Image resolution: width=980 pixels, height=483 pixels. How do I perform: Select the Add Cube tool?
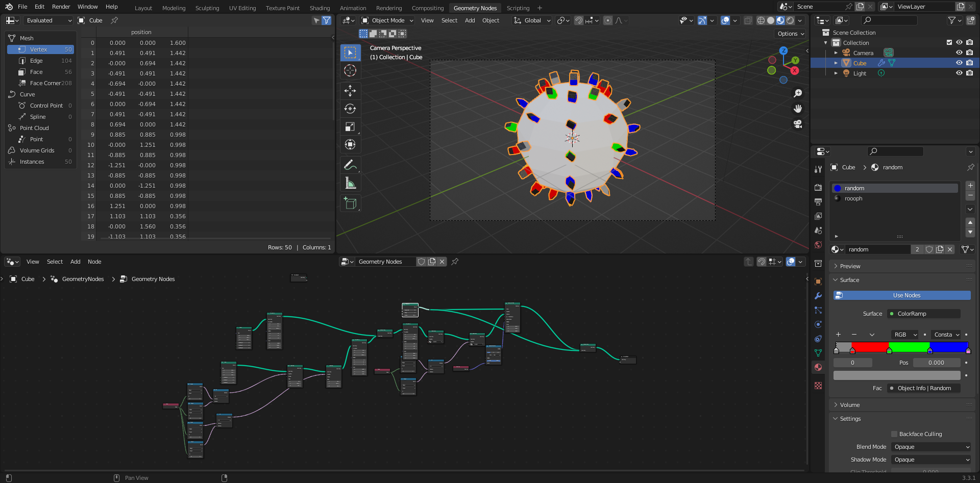pyautogui.click(x=350, y=203)
